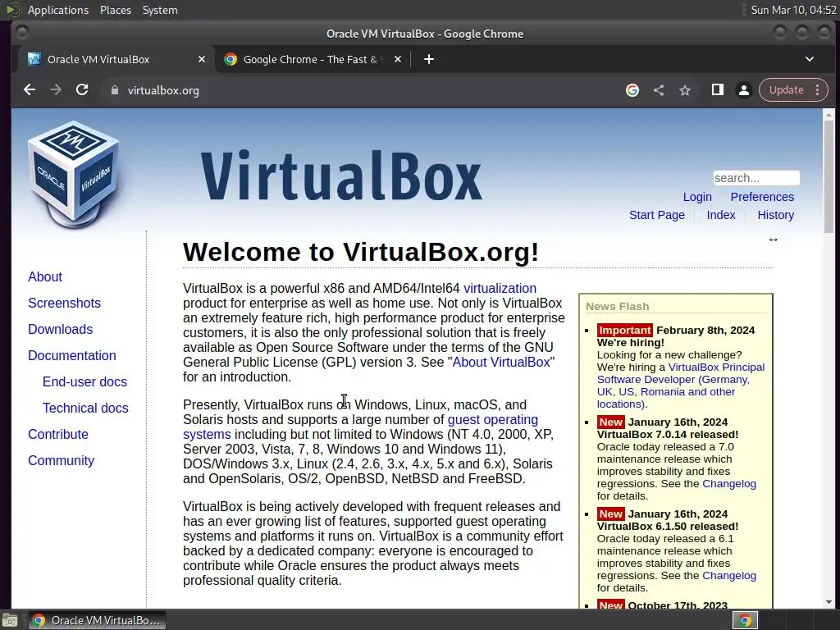Click the clock showing Sun Mar 10
The width and height of the screenshot is (840, 630).
coord(793,10)
